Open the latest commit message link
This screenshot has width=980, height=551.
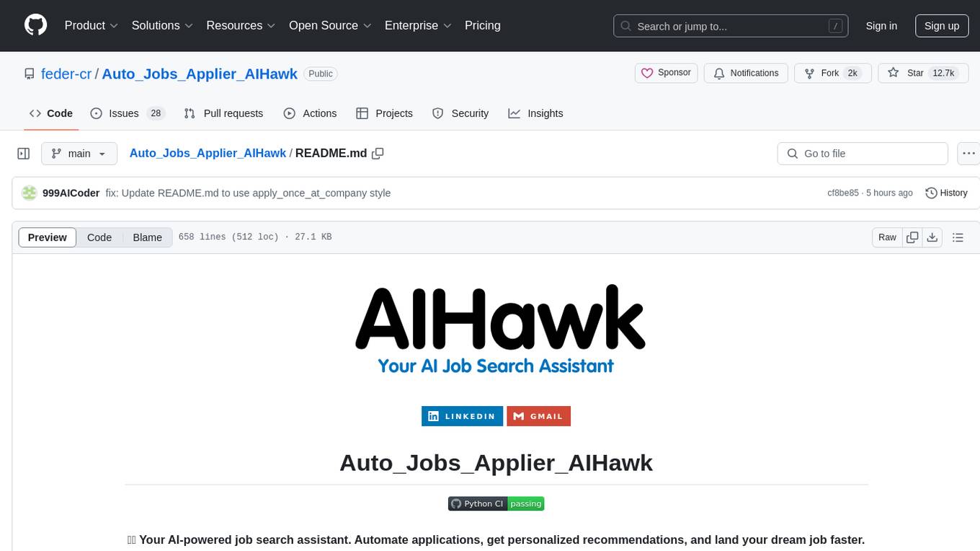pos(248,193)
